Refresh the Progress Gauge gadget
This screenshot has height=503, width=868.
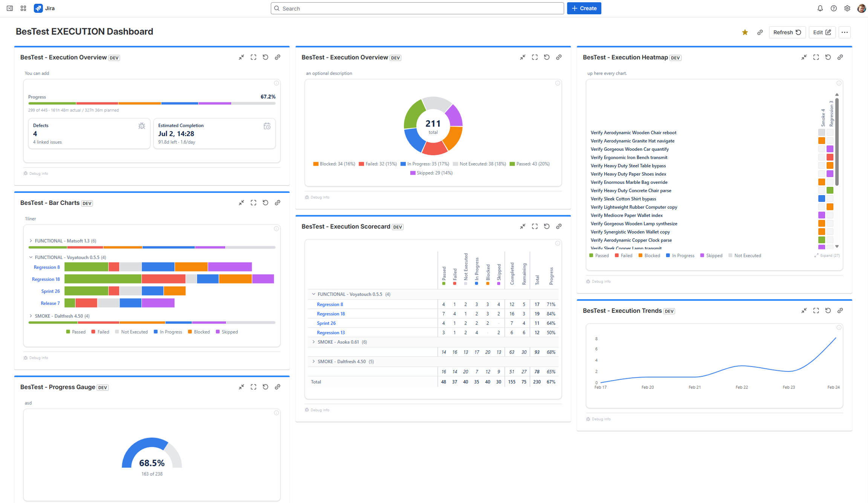(x=266, y=387)
